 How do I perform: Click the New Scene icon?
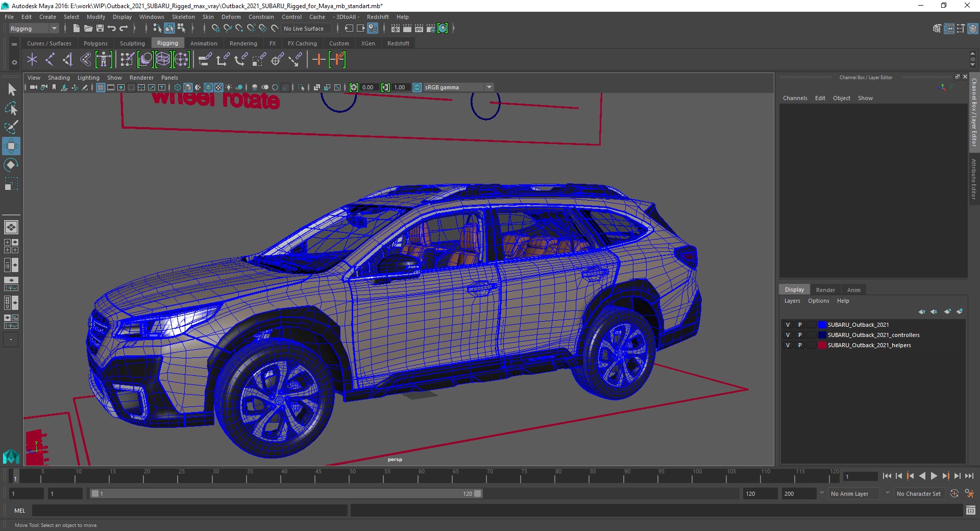click(76, 29)
